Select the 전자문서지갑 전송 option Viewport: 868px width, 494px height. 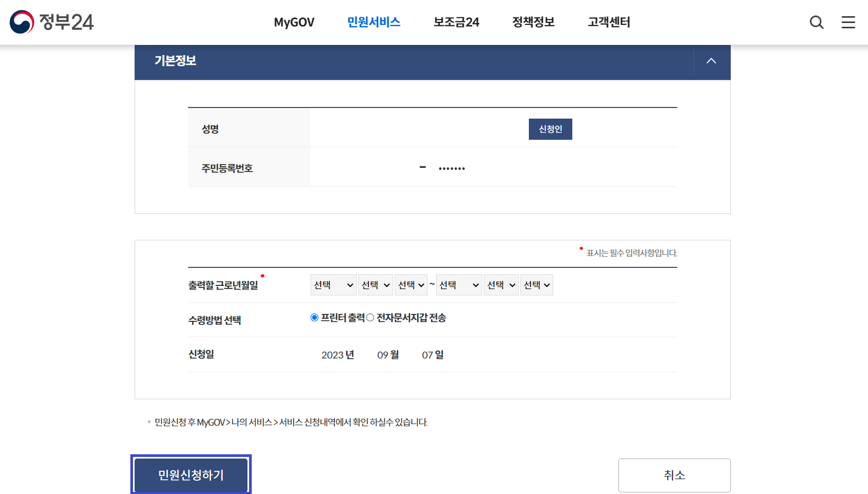tap(370, 317)
